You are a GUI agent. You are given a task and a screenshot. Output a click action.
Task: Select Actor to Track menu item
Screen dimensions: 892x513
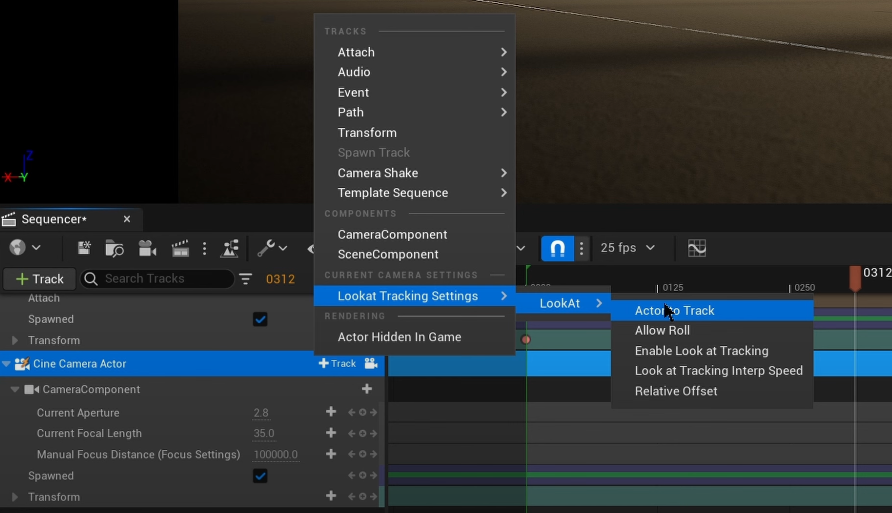click(x=675, y=310)
